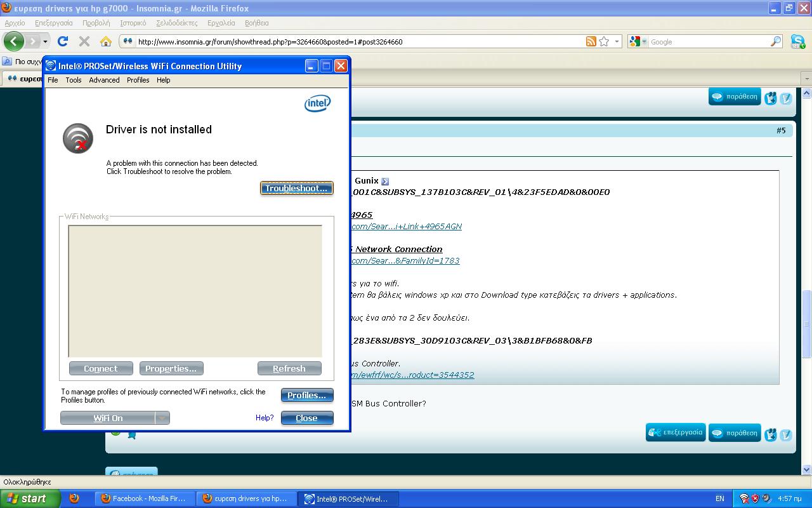Click the view-post arrow icon next to Gunix
This screenshot has width=812, height=508.
(385, 182)
